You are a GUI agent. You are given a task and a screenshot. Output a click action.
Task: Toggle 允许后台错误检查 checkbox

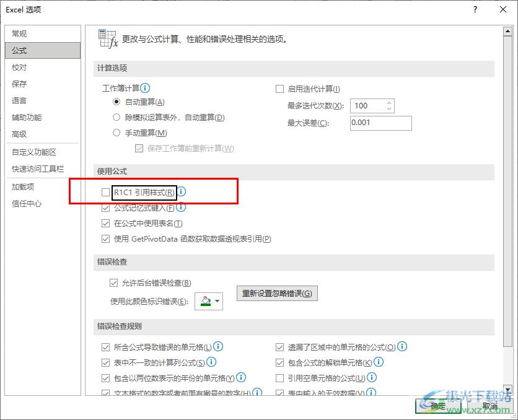pyautogui.click(x=113, y=283)
